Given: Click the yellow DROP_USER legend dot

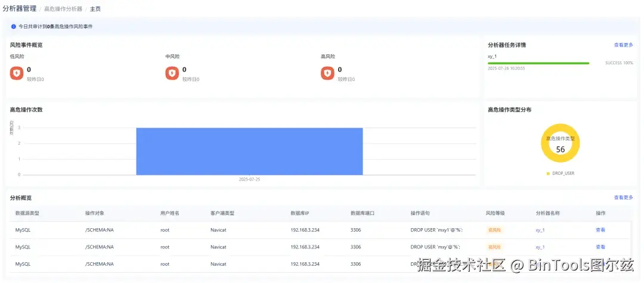Looking at the screenshot, I should coord(548,173).
